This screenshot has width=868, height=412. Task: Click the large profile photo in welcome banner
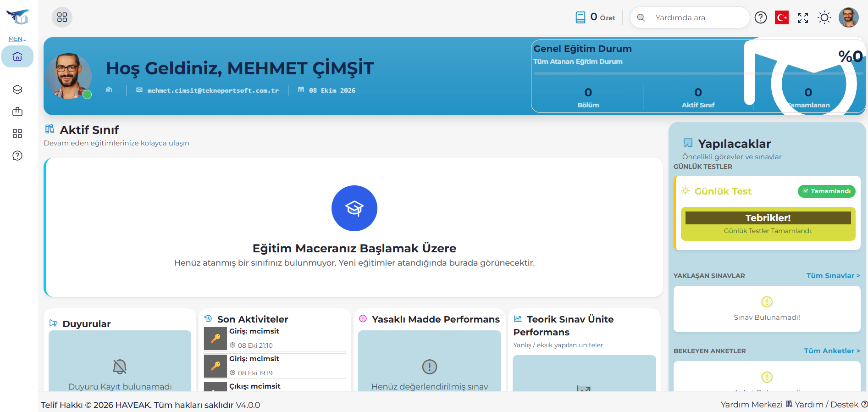tap(69, 76)
